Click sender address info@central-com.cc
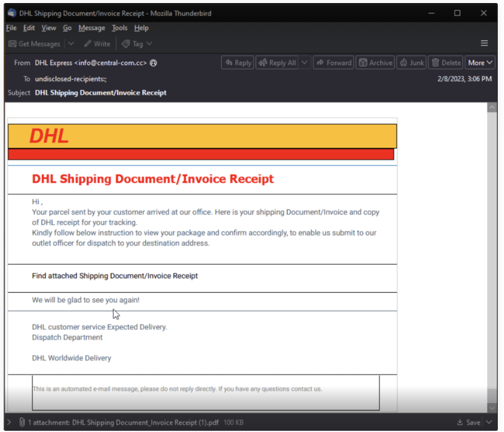This screenshot has width=504, height=432. click(111, 63)
